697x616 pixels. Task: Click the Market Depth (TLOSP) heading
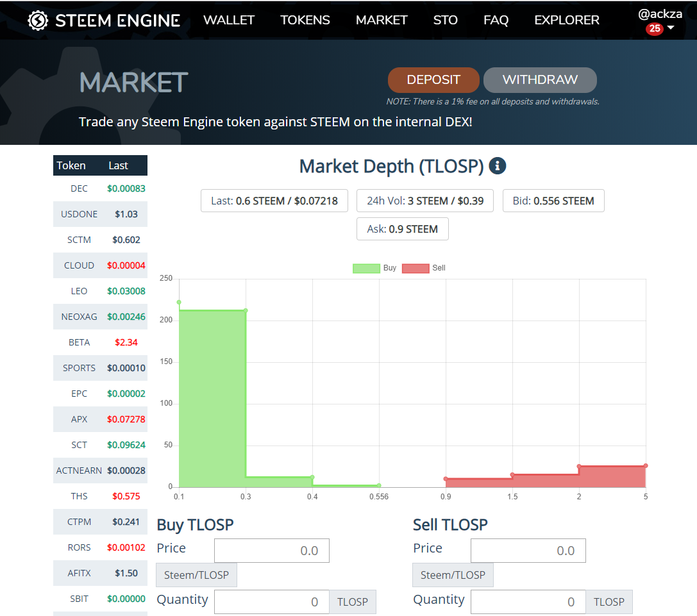[392, 166]
